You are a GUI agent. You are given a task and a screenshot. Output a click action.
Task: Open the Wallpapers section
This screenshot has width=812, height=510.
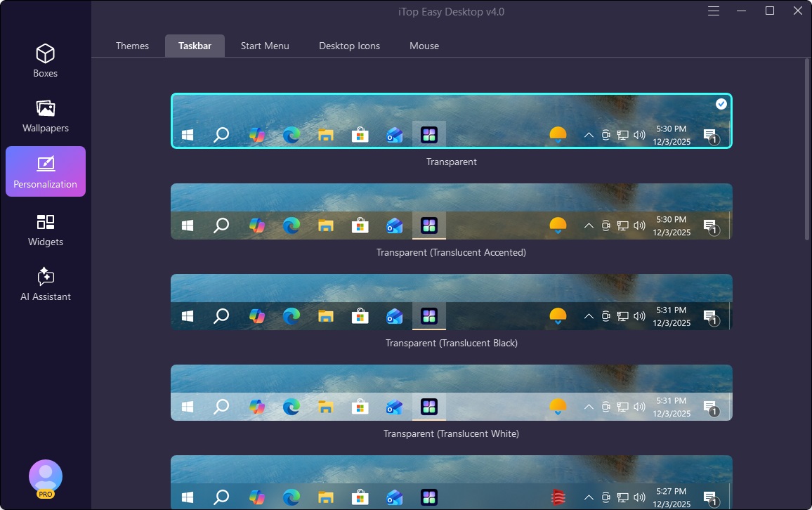[45, 116]
